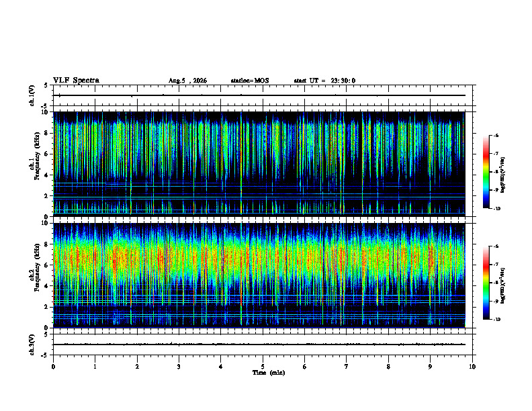Click inside the ch.1 spectrogram panel
Viewport: 532px width, 411px height.
pos(259,164)
